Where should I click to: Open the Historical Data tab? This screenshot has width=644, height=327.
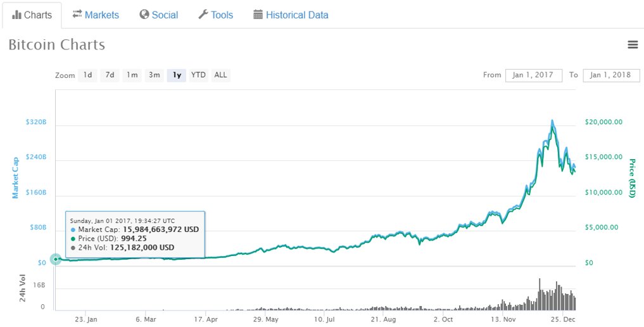point(291,15)
